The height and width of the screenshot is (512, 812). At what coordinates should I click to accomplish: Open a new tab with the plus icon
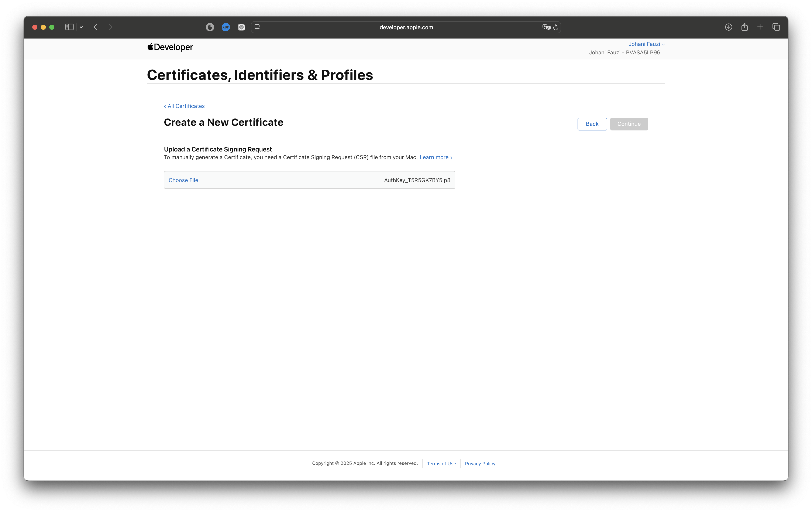point(760,27)
